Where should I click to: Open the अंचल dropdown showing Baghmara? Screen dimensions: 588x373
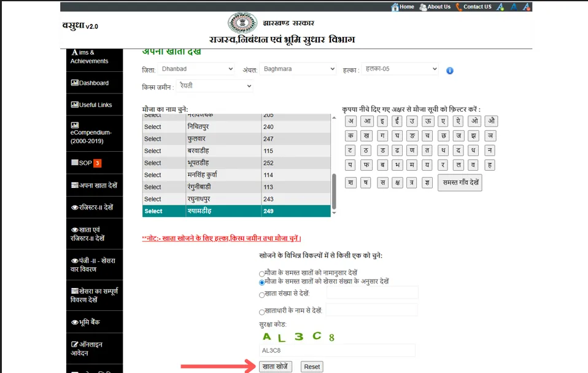(x=298, y=69)
